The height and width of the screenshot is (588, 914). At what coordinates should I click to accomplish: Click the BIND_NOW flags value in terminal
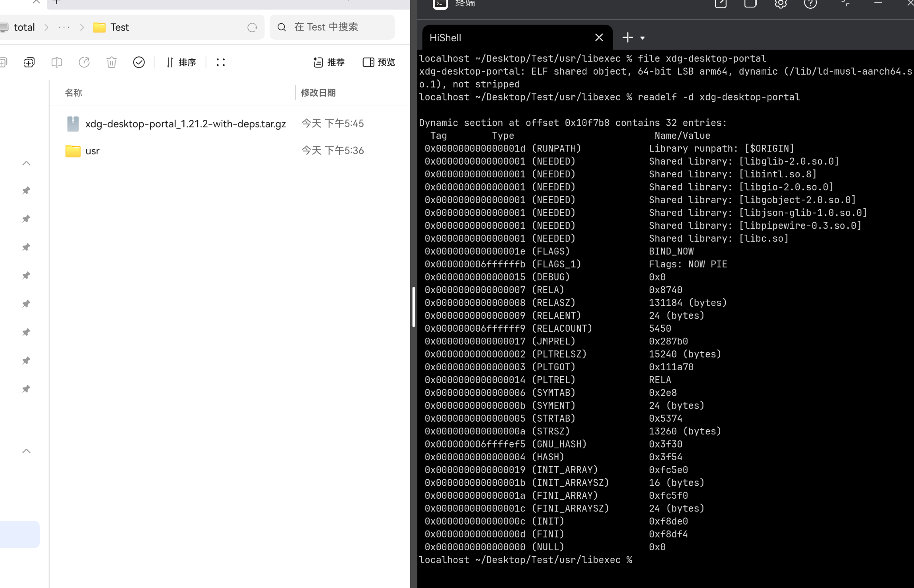click(x=671, y=251)
